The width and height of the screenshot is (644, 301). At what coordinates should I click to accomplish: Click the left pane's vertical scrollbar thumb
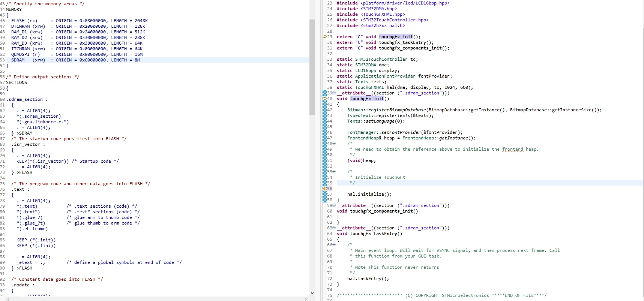point(312,67)
